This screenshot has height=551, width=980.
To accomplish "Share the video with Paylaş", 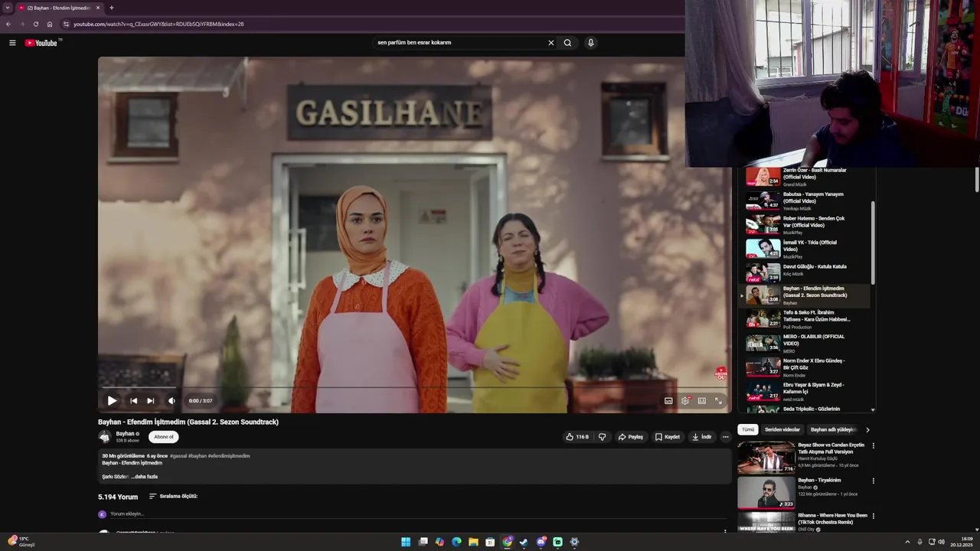I will point(631,437).
